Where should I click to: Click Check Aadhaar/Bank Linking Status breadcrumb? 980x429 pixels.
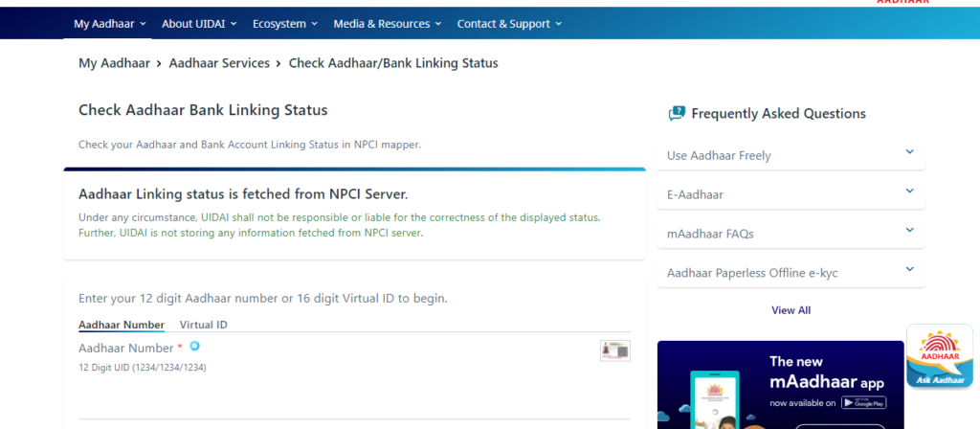point(393,63)
